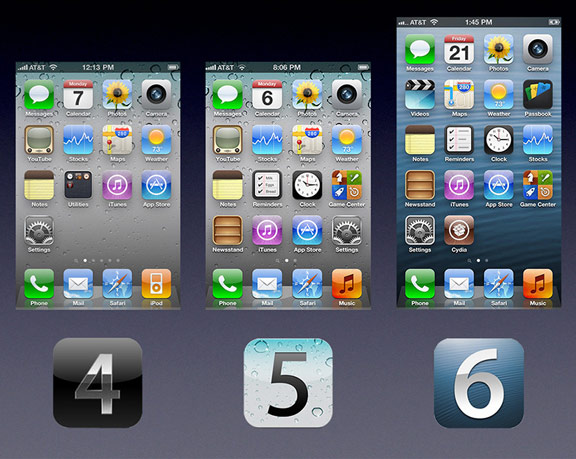
Task: Click the blue iOS 6 logo badge
Action: click(x=479, y=383)
